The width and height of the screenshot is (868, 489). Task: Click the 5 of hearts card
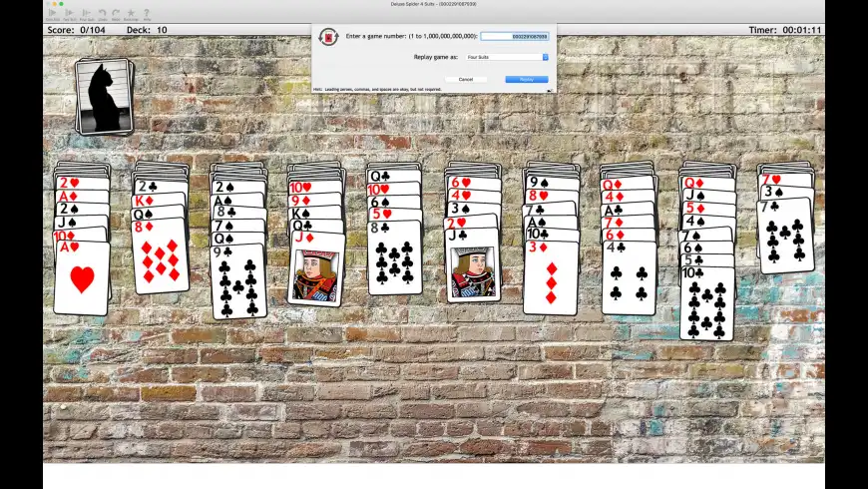coord(394,214)
